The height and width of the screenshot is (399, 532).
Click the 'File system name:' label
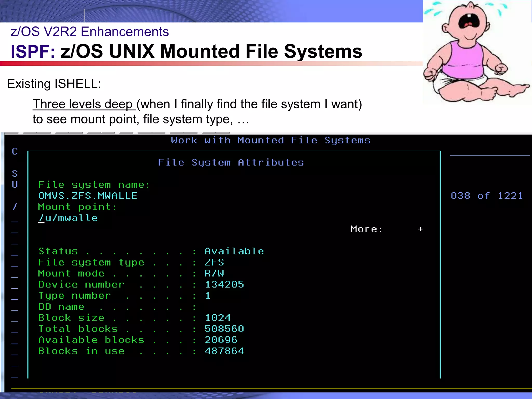point(94,185)
